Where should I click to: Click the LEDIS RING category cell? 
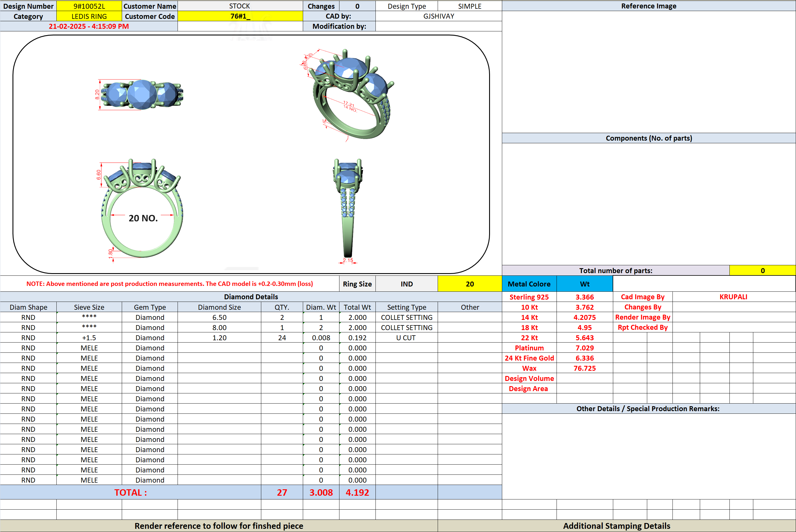(89, 16)
